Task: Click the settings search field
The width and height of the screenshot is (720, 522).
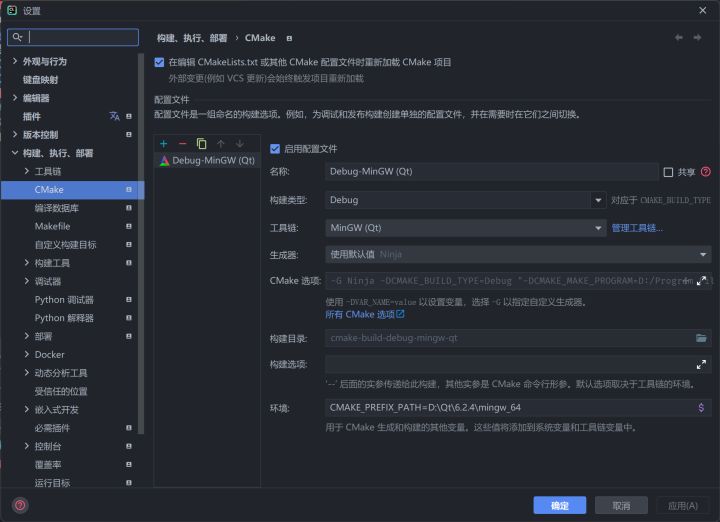Action: coord(80,37)
